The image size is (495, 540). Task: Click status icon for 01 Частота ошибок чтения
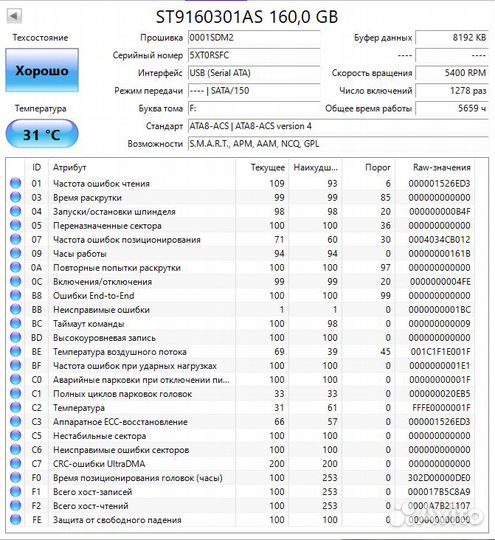coord(16,183)
